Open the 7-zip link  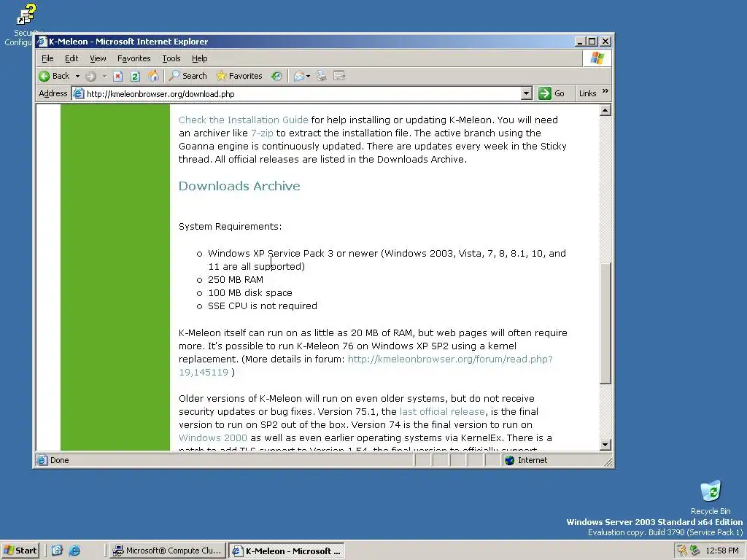coord(262,133)
